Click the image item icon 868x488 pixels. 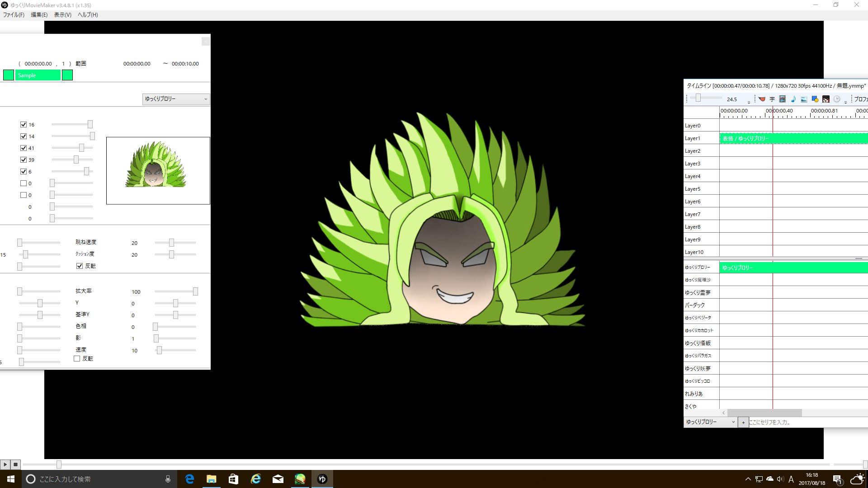[804, 99]
